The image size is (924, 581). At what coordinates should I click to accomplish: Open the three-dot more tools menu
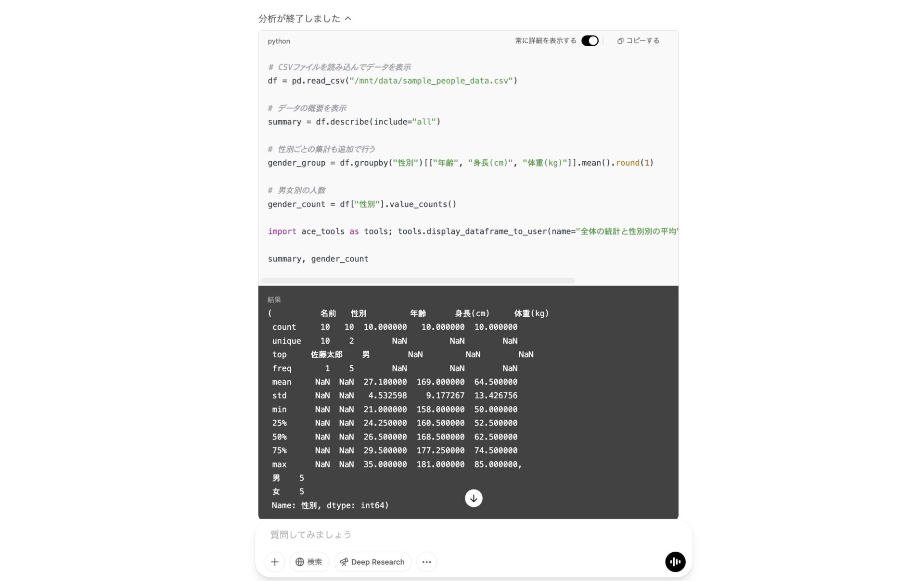(x=426, y=562)
